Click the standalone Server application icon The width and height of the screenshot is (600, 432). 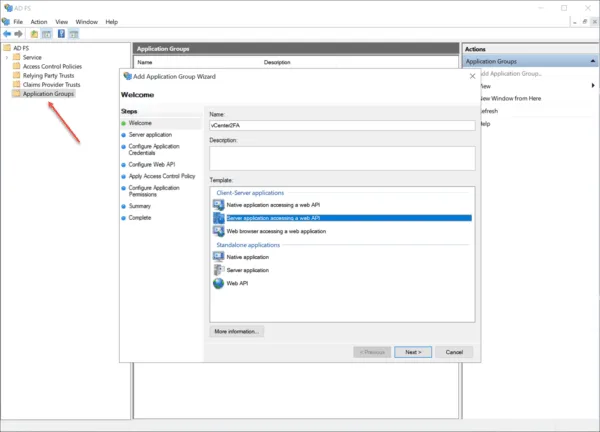(x=218, y=270)
